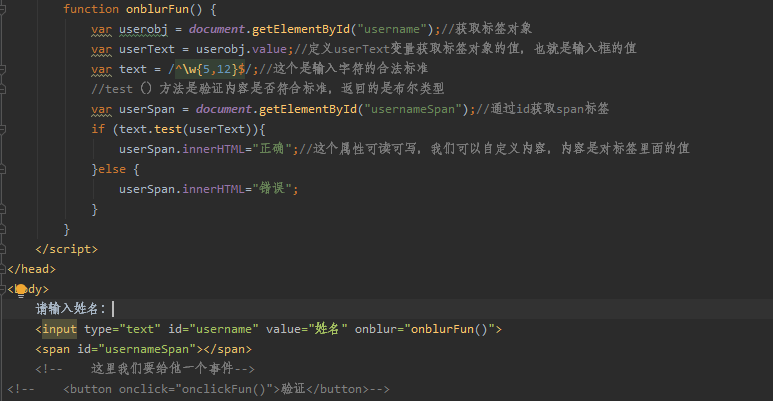Click 验证 in the commented button line
The image size is (773, 401).
[293, 389]
